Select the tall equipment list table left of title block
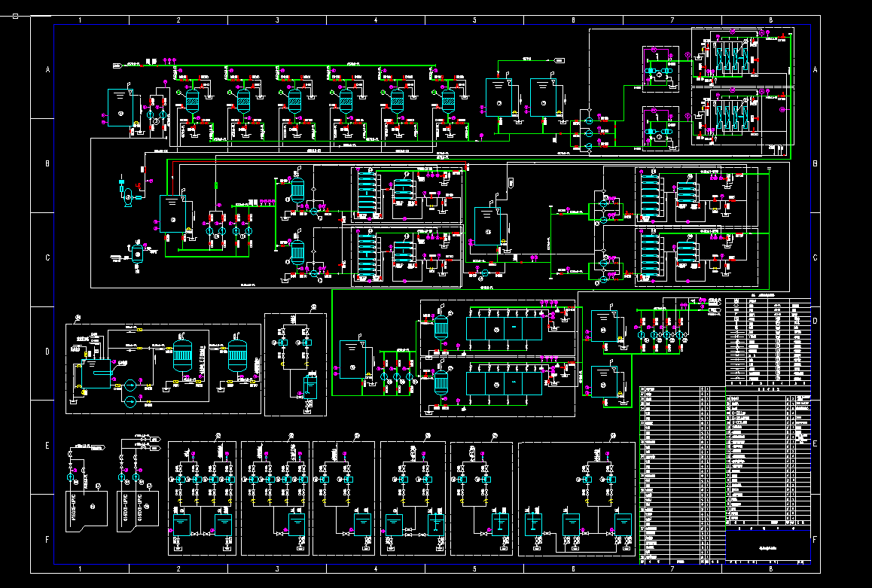The image size is (872, 588). pyautogui.click(x=683, y=475)
